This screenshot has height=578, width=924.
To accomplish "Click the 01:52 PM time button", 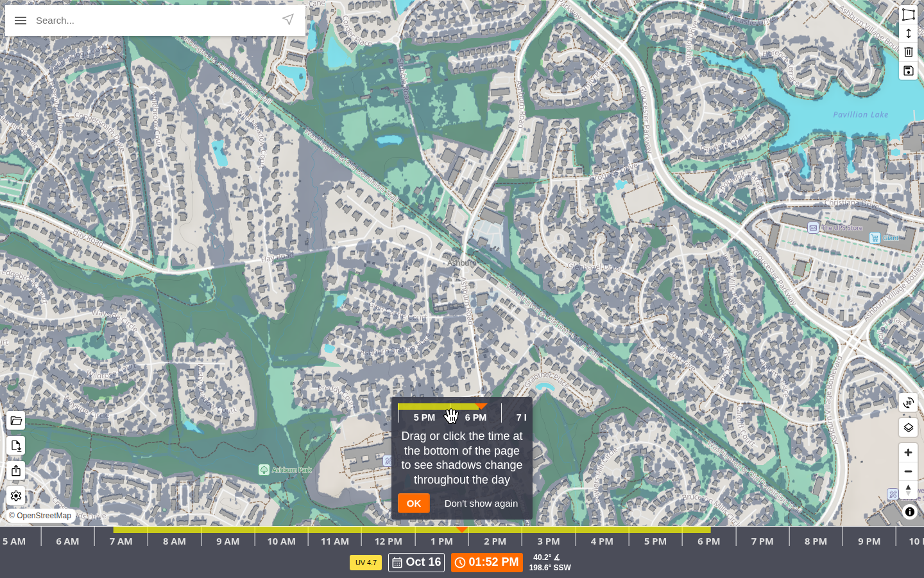I will click(487, 563).
